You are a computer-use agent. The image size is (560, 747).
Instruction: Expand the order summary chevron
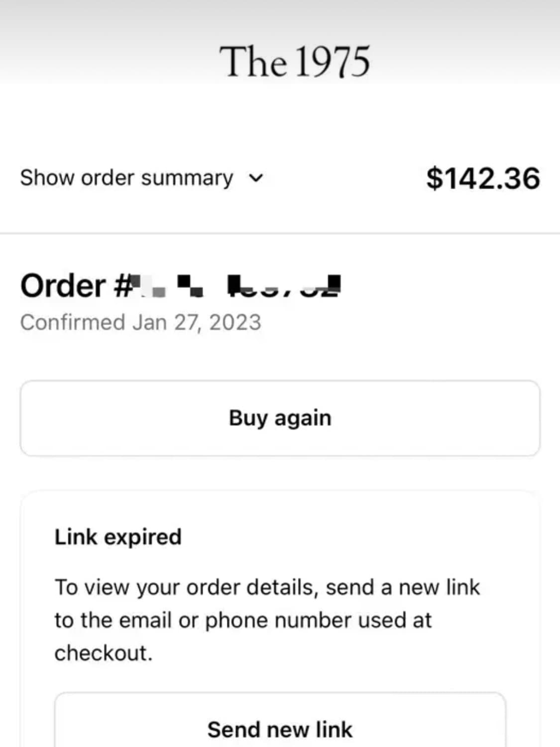[256, 178]
